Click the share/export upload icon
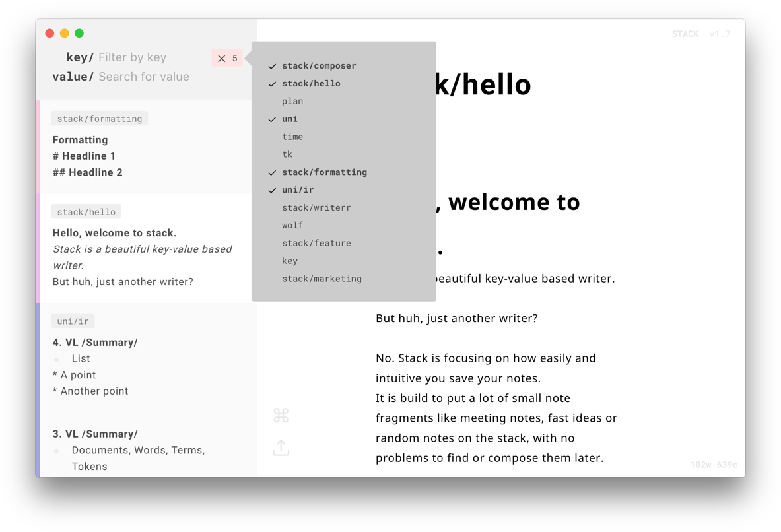This screenshot has height=532, width=781. click(281, 448)
